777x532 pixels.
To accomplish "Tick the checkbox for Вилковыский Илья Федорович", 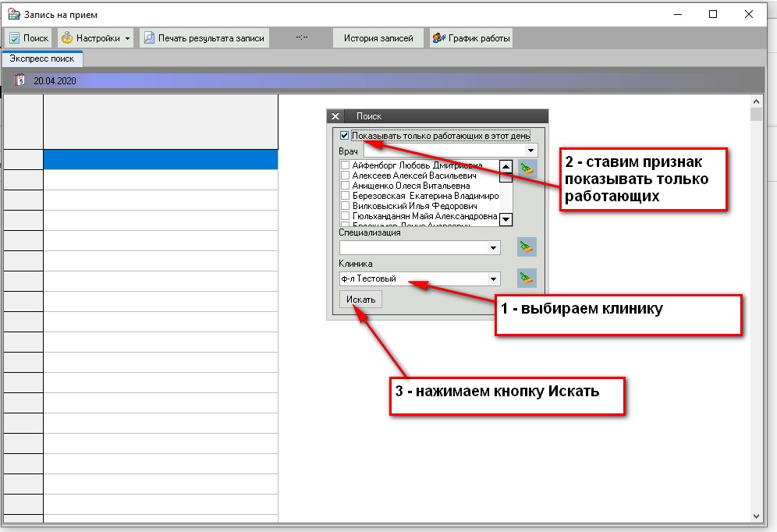I will [x=345, y=206].
